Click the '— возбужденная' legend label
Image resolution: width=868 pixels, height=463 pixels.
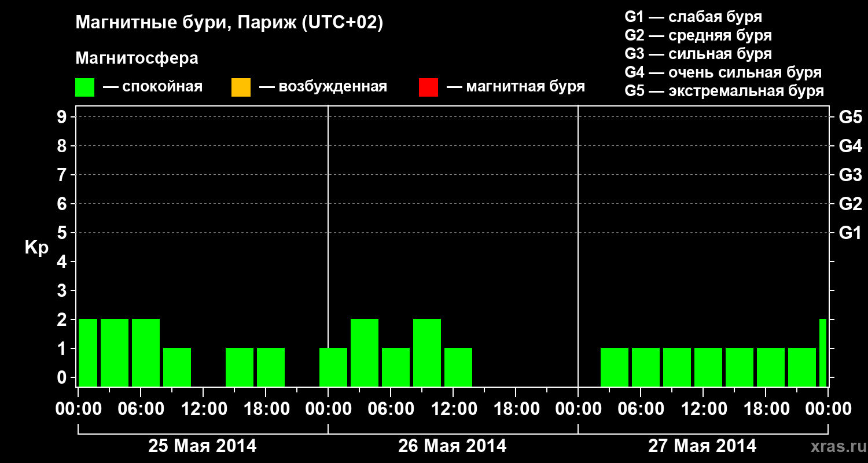coord(323,87)
